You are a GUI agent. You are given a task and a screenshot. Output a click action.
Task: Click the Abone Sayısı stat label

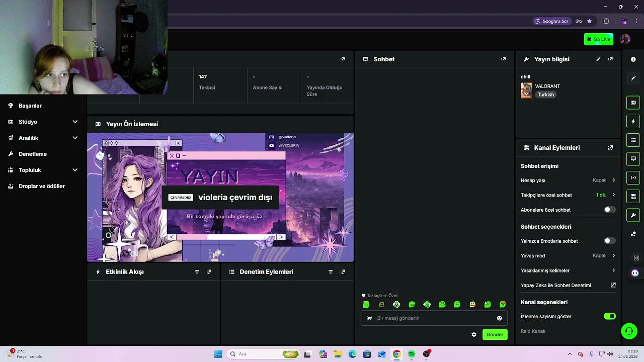(268, 87)
